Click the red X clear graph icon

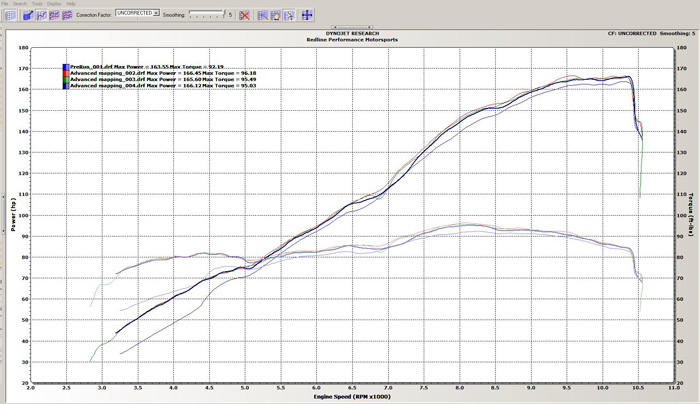244,15
